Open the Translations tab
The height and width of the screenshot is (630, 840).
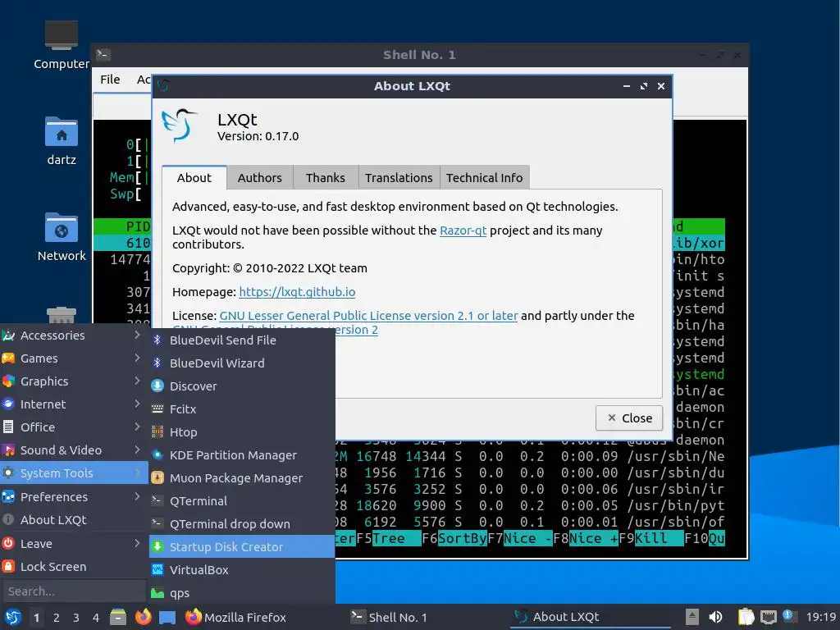[x=399, y=178]
